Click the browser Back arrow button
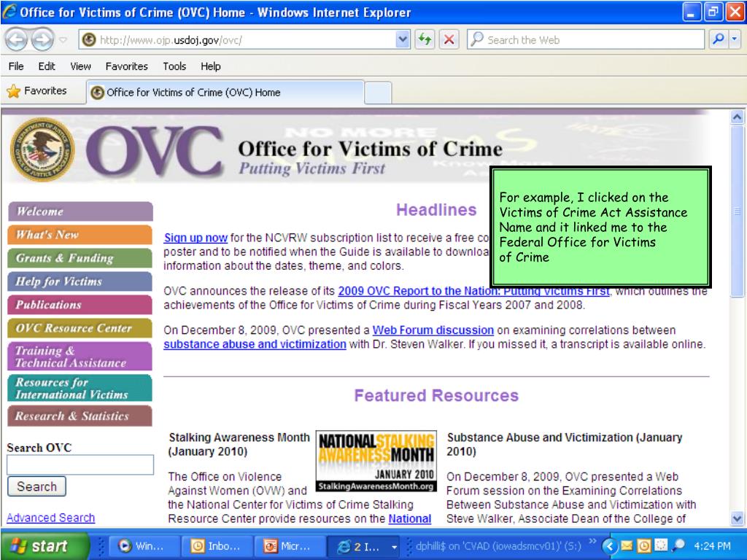Viewport: 747px width, 560px height. point(16,40)
